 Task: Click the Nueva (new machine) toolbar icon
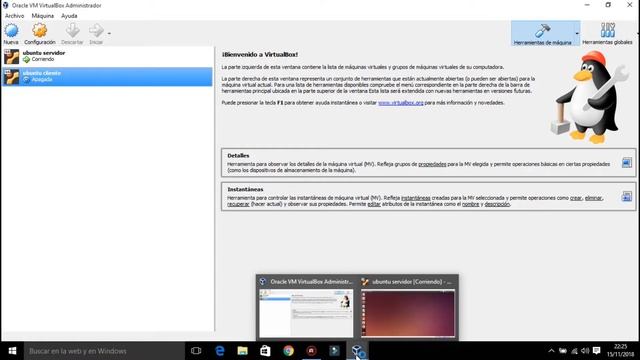(11, 31)
